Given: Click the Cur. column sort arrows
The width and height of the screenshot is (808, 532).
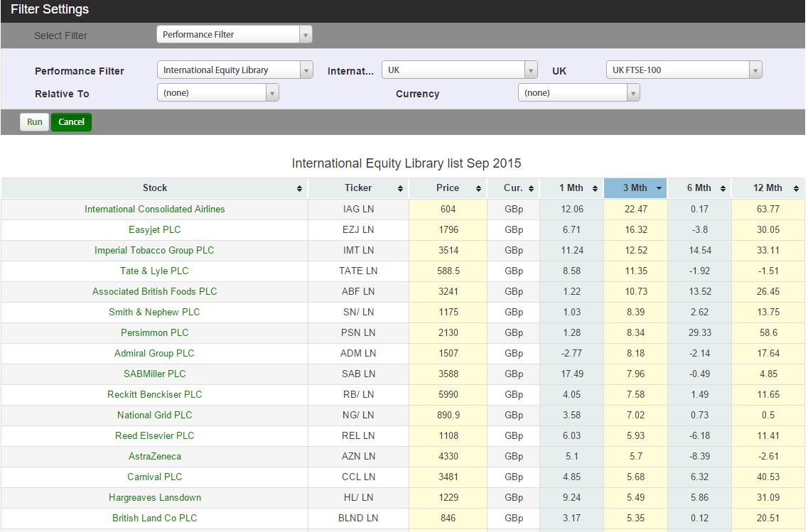Looking at the screenshot, I should (531, 189).
